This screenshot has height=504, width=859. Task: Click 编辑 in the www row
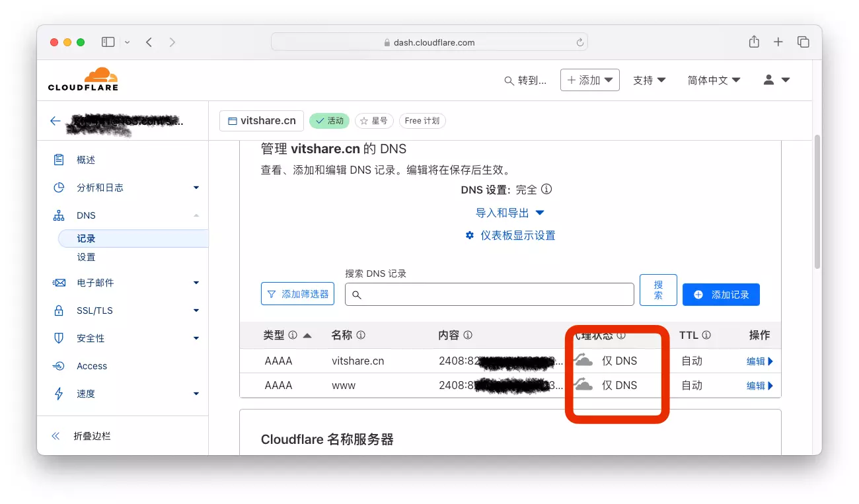click(x=760, y=386)
